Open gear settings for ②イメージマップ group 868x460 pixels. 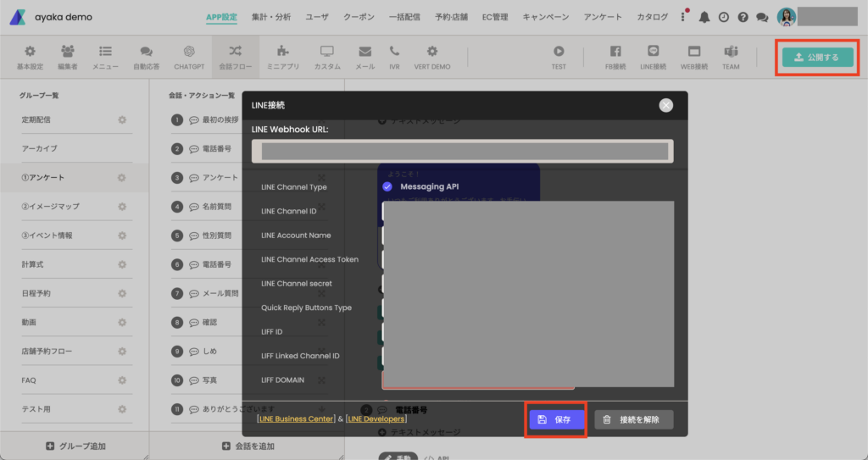122,207
